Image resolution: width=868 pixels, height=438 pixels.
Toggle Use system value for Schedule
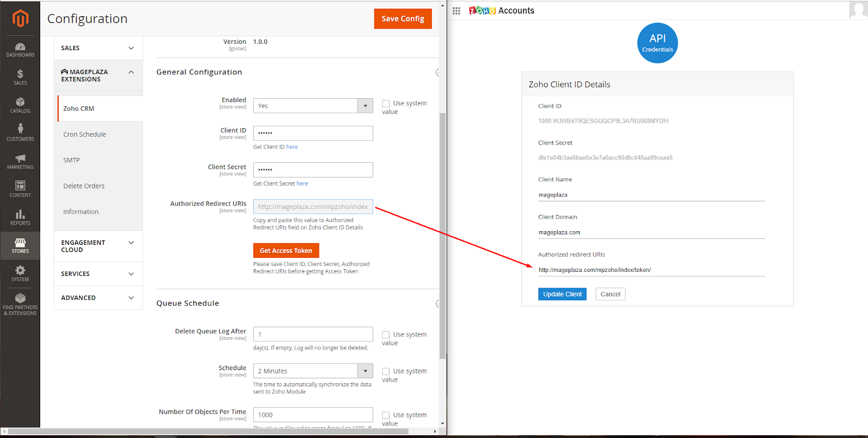coord(386,371)
